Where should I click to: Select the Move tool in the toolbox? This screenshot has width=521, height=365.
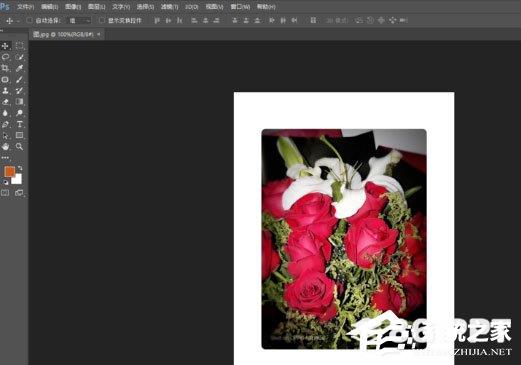pos(5,46)
